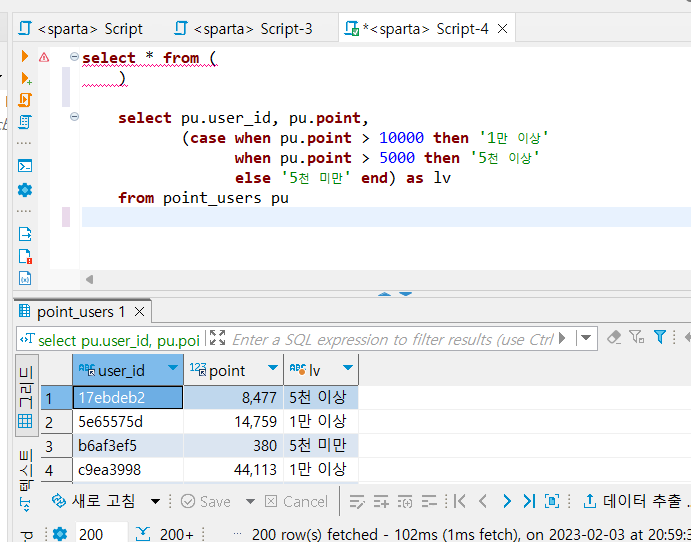The image size is (691, 542).
Task: Go to next row arrow
Action: [507, 501]
